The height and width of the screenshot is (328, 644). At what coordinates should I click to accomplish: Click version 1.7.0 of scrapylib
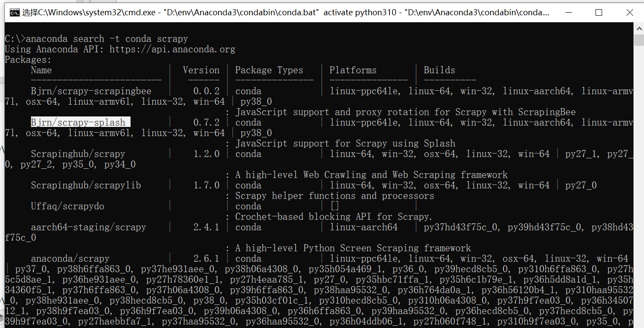[207, 185]
